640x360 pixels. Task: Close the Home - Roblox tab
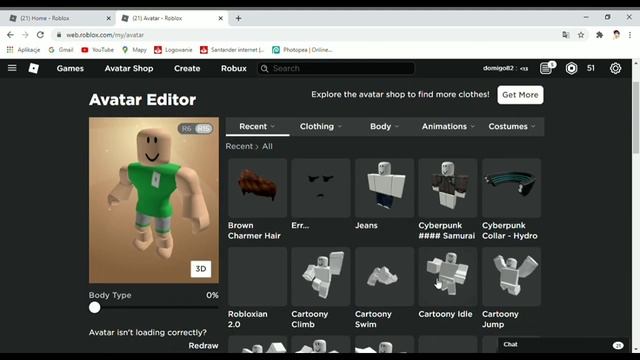coord(108,18)
